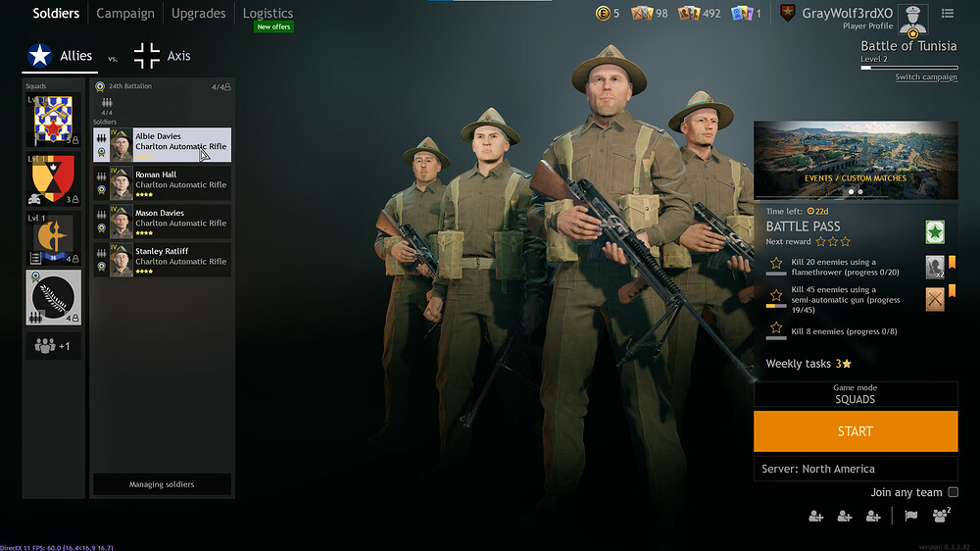The width and height of the screenshot is (980, 551).
Task: Open Weekly tasks
Action: pos(808,364)
